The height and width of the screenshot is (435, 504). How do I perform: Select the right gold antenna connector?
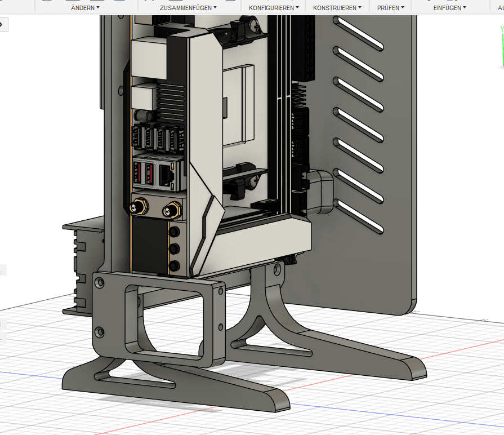[172, 211]
